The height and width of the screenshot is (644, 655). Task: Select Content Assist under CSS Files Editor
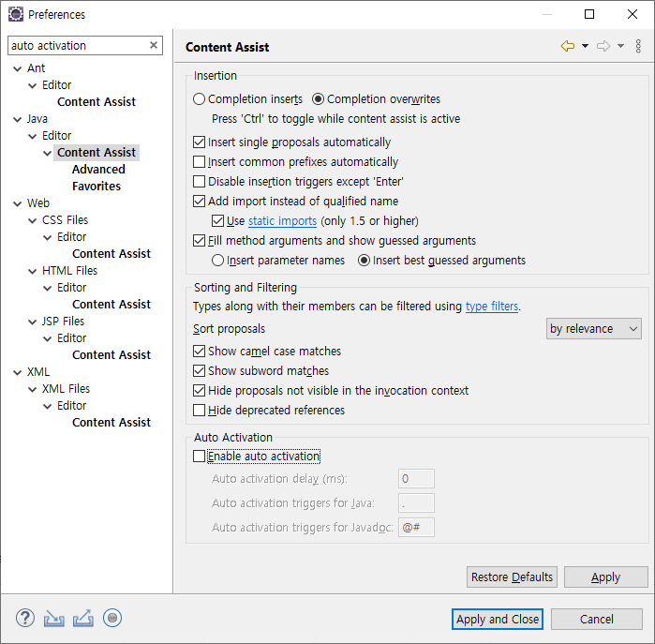(112, 254)
